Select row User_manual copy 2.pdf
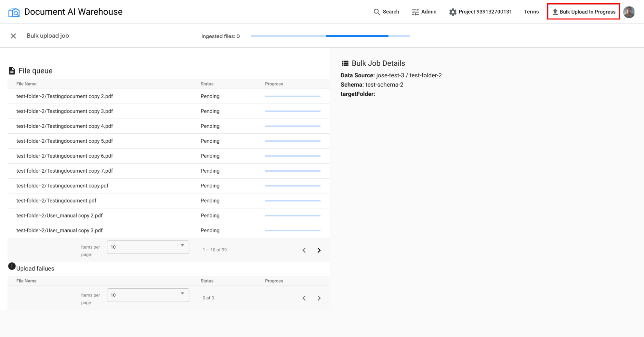Image resolution: width=644 pixels, height=337 pixels. click(x=168, y=216)
